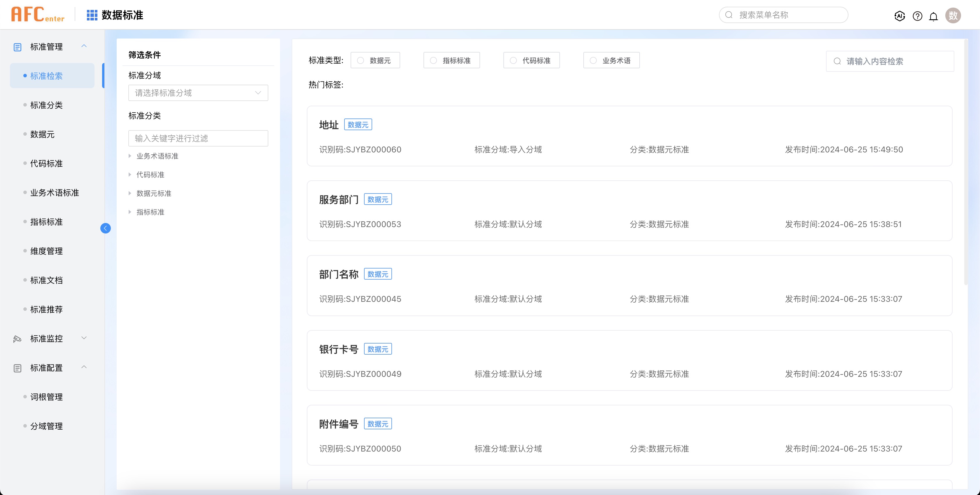Click the 数据元 tag on 地址 card
The image size is (980, 495).
pos(358,125)
